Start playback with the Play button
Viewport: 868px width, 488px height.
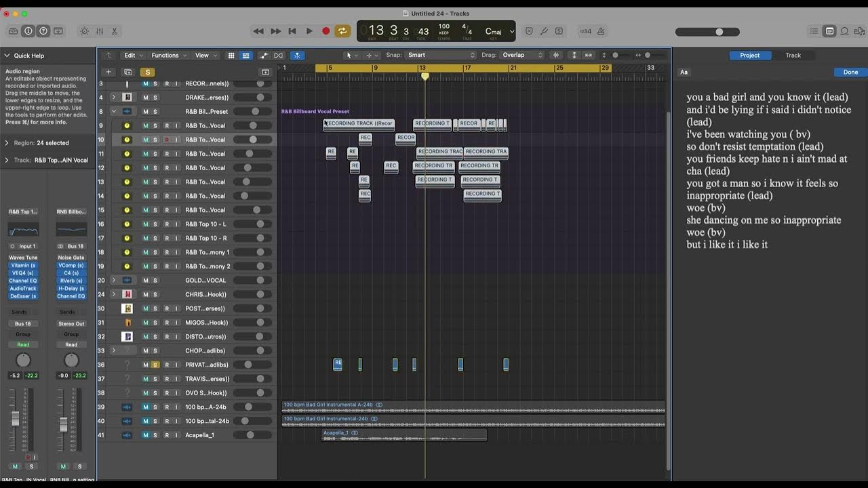[309, 31]
